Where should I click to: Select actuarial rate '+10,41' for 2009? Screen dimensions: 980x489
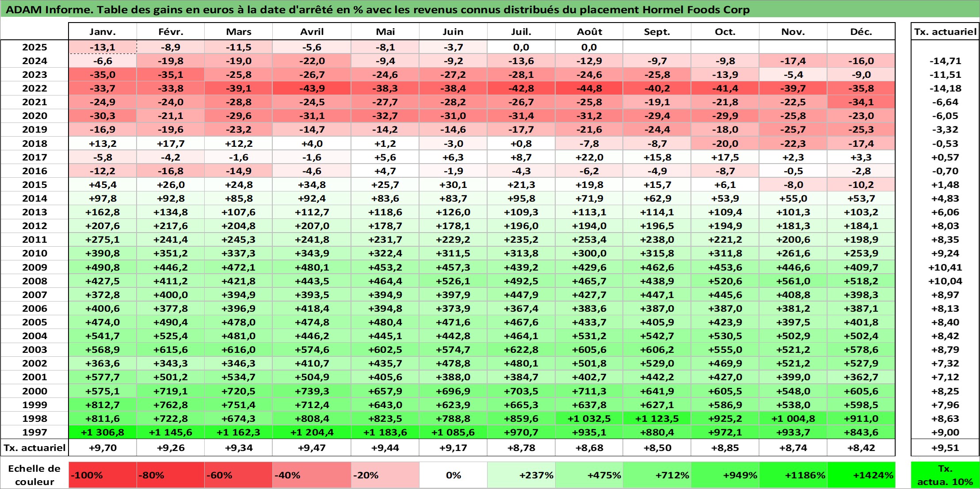click(x=945, y=267)
